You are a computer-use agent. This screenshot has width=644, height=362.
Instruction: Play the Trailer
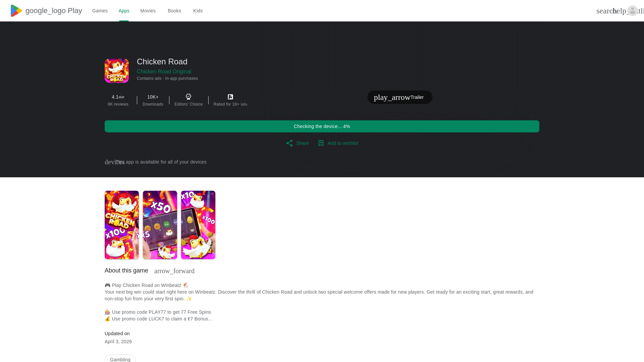pyautogui.click(x=400, y=97)
